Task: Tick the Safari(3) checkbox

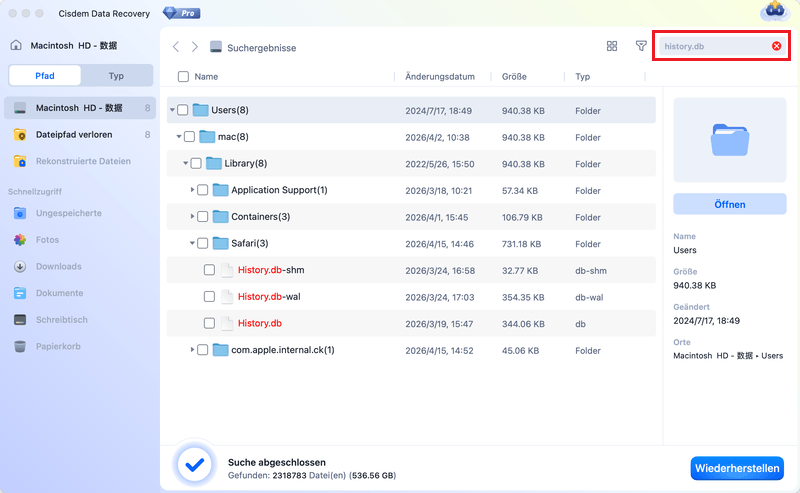Action: coord(203,243)
